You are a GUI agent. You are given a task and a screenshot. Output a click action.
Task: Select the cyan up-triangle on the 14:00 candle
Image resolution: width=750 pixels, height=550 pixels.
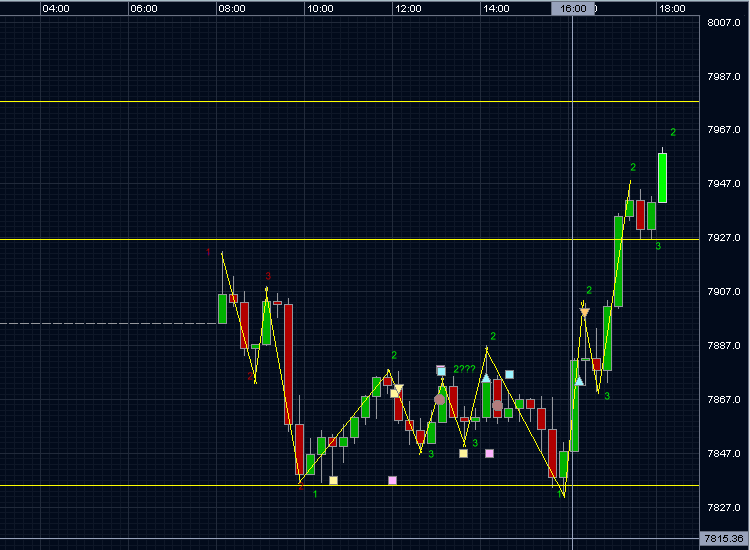(486, 378)
